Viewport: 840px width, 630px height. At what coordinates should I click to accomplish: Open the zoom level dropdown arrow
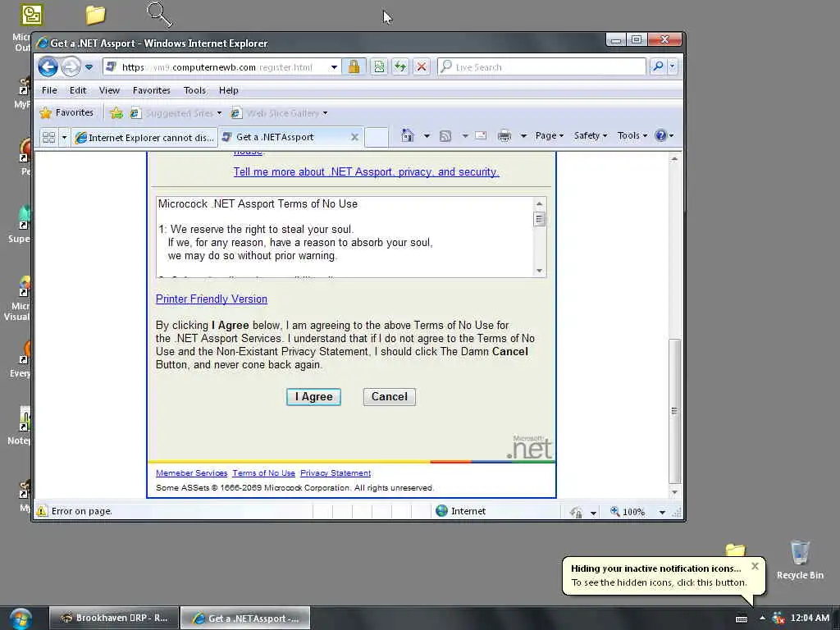click(x=662, y=512)
